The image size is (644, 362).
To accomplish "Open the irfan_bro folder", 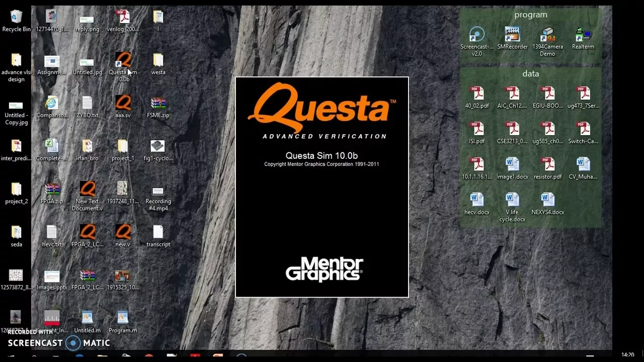I will (87, 150).
